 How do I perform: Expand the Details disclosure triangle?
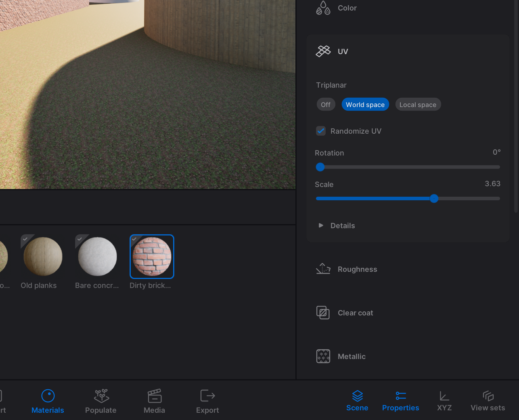(321, 225)
